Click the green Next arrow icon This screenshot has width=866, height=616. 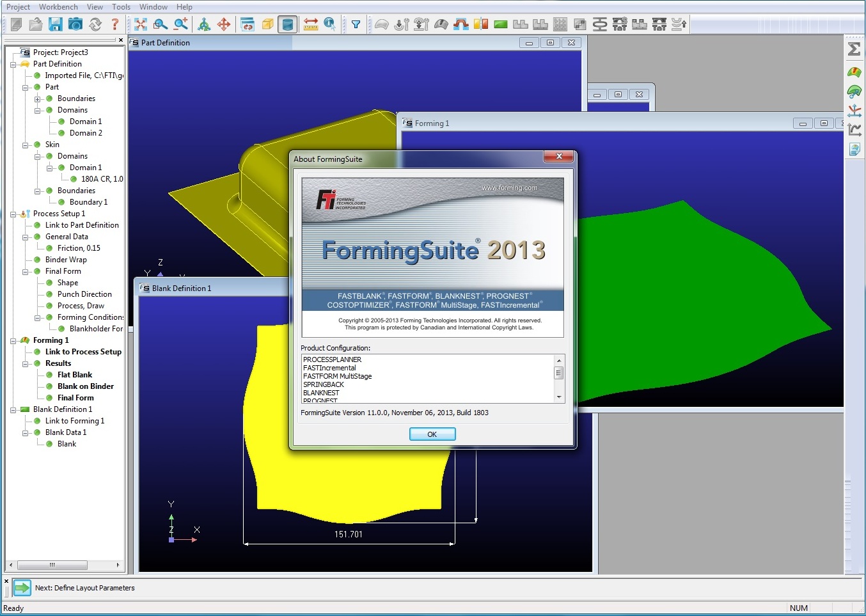[x=22, y=587]
